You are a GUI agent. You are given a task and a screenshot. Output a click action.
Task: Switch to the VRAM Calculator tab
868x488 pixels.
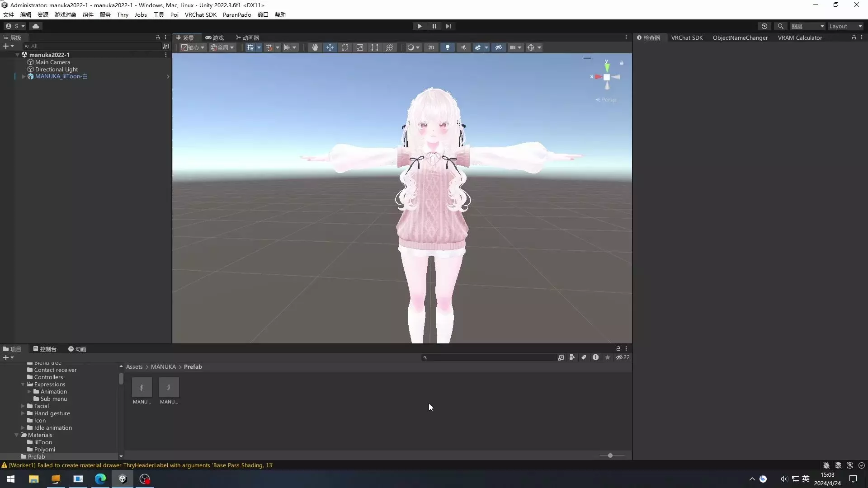tap(800, 38)
